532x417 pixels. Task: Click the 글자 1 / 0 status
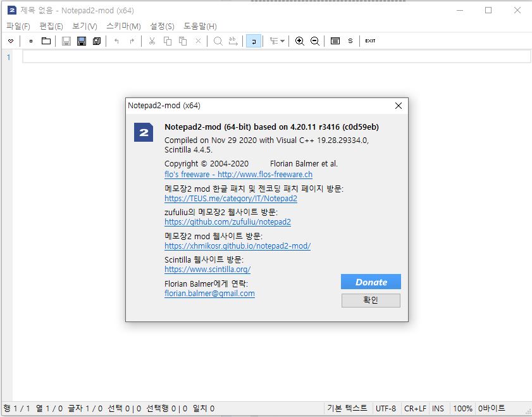coord(85,409)
